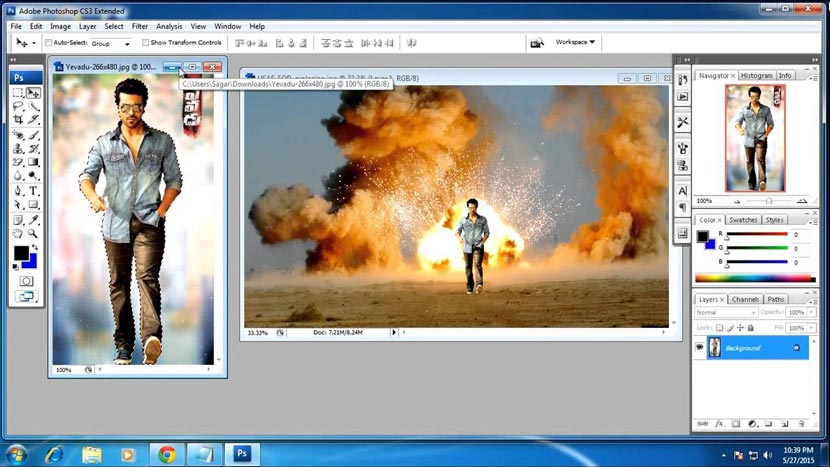Screen dimensions: 830x467
Task: Select the Notes tool
Action: [x=18, y=220]
